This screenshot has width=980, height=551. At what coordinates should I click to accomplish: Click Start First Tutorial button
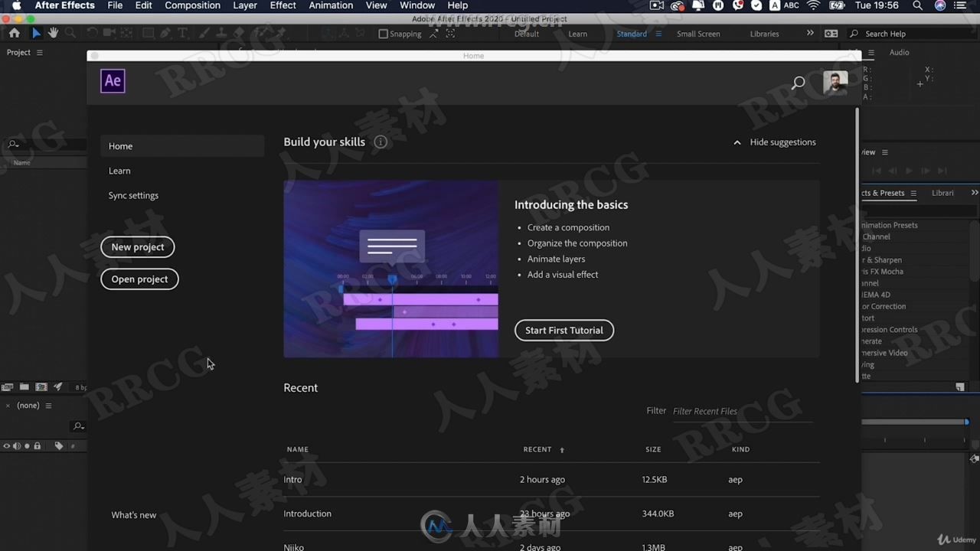pos(564,331)
